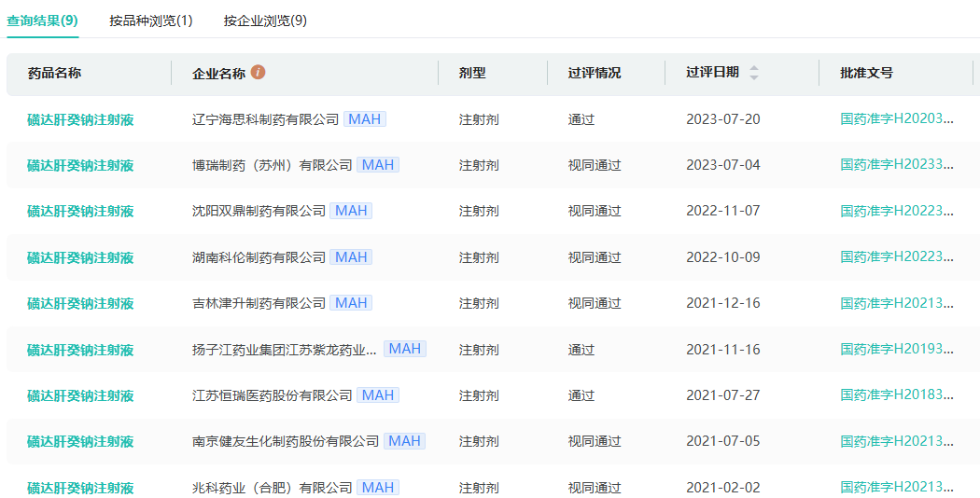Open 磺达肝癸钠注射液 link in 博瑞制药 row
980x498 pixels.
coord(80,166)
